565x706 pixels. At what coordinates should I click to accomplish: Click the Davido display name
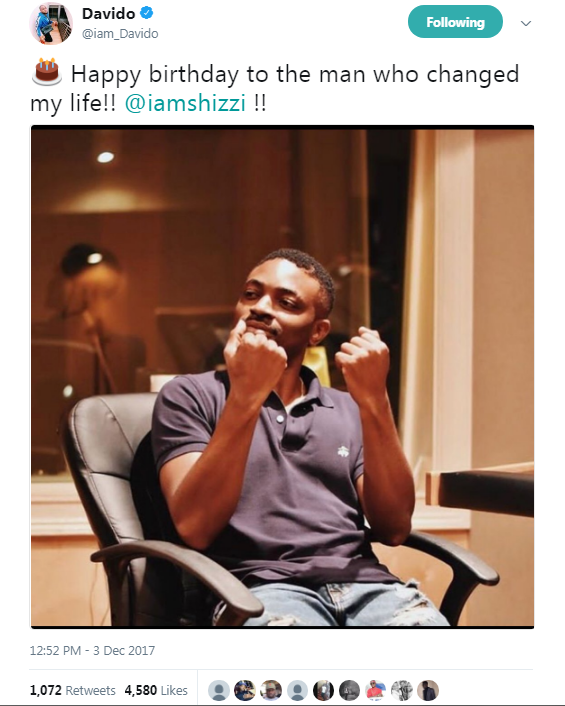(x=108, y=14)
